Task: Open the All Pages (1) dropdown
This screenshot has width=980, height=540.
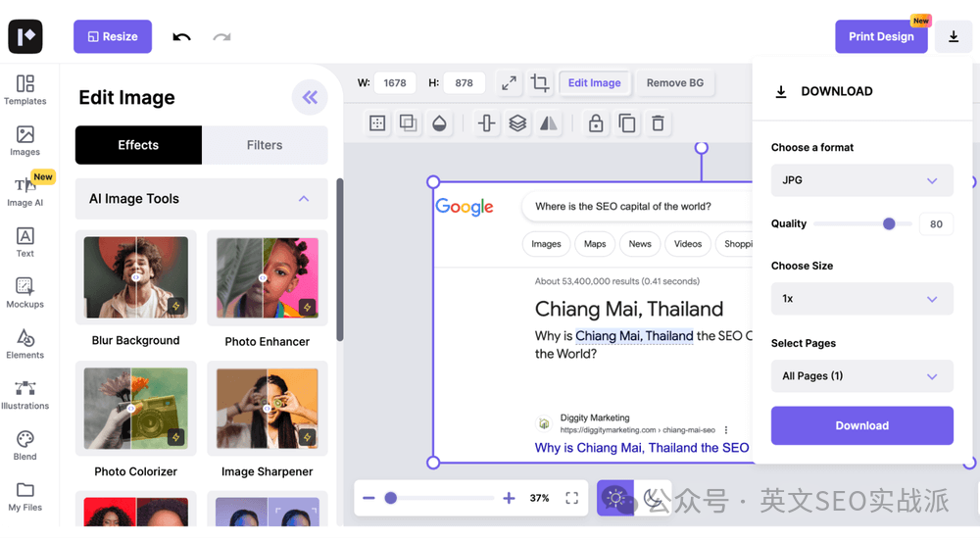Action: click(861, 376)
